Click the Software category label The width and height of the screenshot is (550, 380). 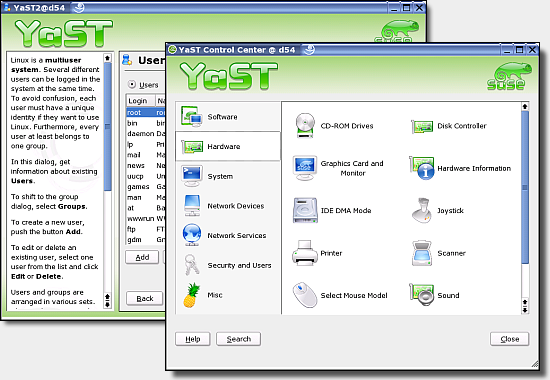(222, 117)
